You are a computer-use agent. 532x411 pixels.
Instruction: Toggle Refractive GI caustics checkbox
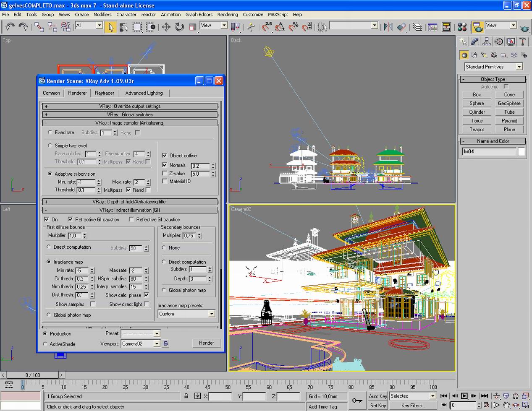coord(70,219)
